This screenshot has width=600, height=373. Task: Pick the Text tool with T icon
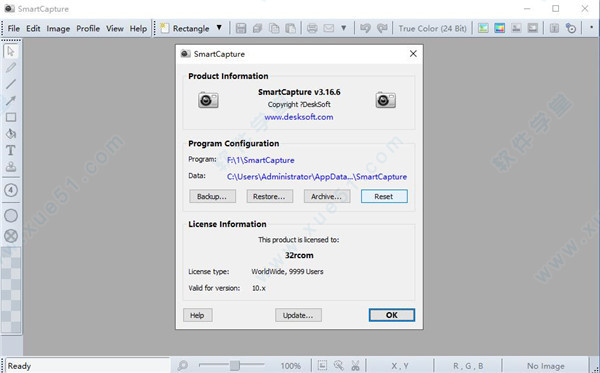click(11, 150)
